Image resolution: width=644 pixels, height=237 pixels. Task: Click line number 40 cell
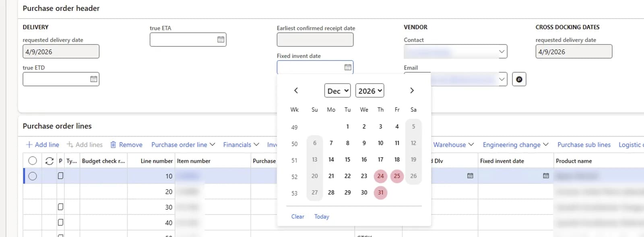tap(151, 222)
